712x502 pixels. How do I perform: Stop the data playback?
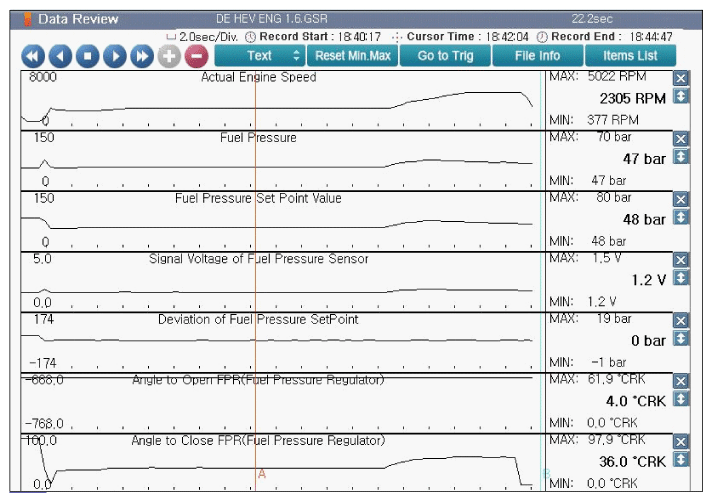88,57
